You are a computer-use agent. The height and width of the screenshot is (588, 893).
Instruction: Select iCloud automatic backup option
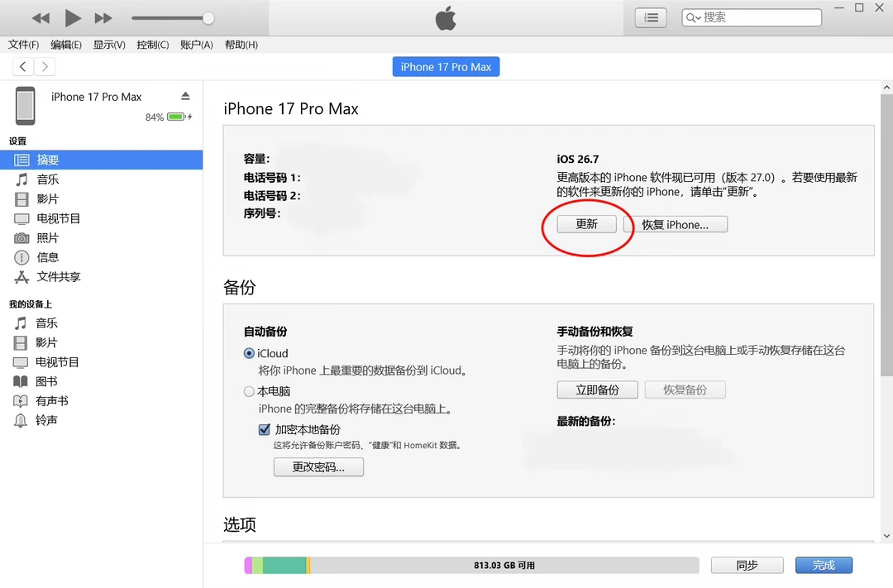249,353
